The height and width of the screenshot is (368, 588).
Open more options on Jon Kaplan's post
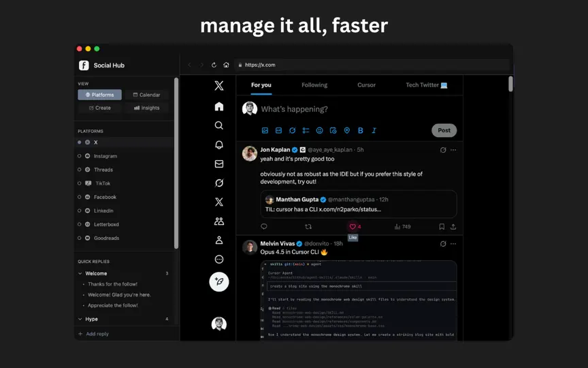pyautogui.click(x=453, y=150)
